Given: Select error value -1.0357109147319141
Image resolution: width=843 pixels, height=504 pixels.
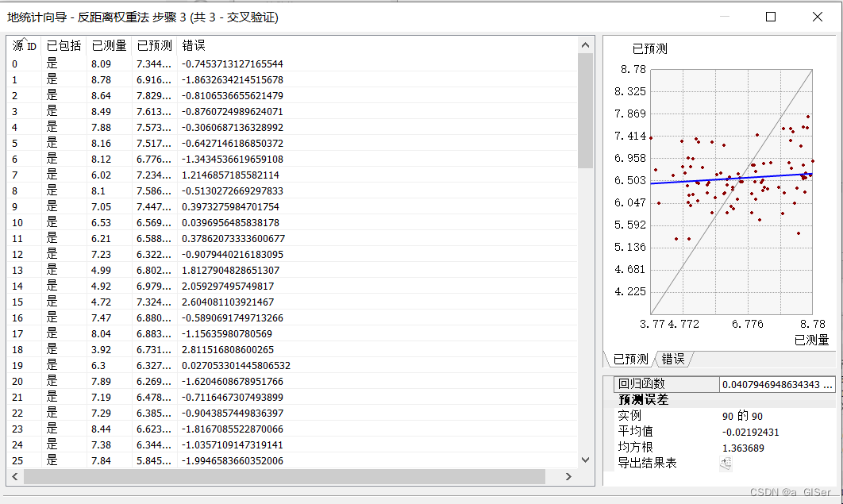Looking at the screenshot, I should (x=233, y=445).
